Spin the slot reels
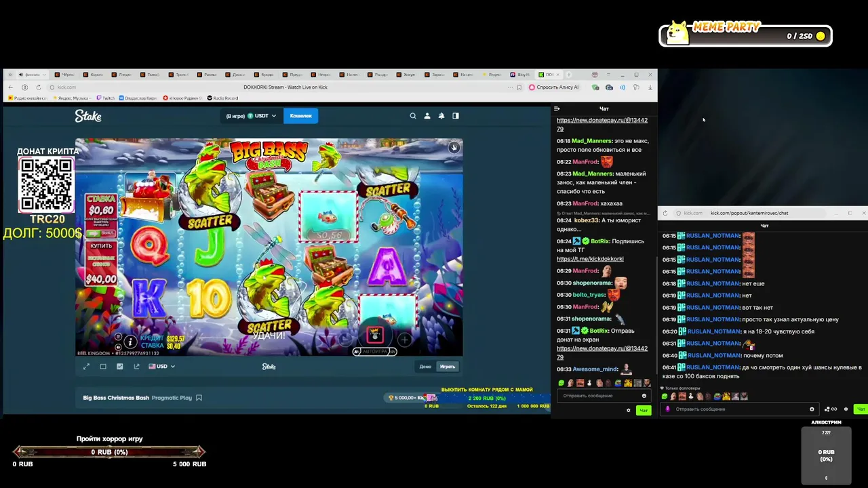This screenshot has height=488, width=868. point(375,335)
